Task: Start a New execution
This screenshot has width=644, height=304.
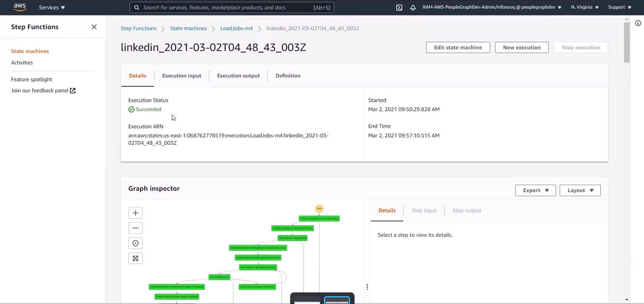Action: (522, 47)
